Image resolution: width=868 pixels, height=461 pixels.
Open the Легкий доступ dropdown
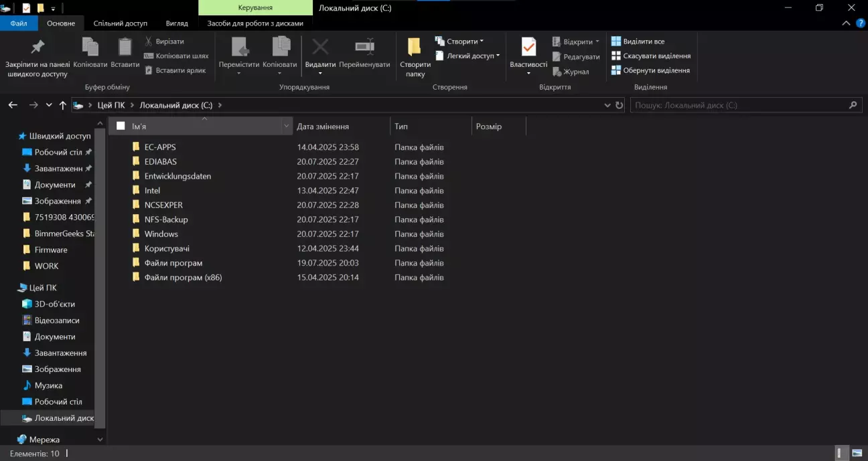tap(467, 56)
